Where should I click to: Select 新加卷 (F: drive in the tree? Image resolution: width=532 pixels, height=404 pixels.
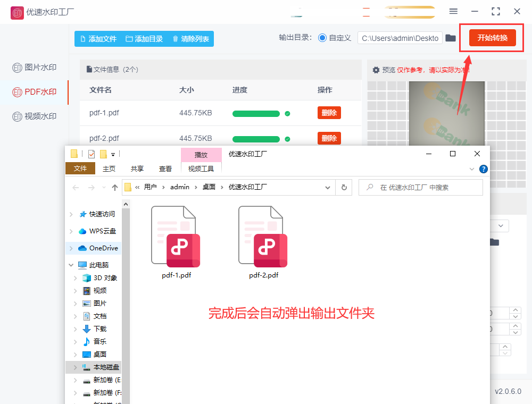(x=102, y=393)
